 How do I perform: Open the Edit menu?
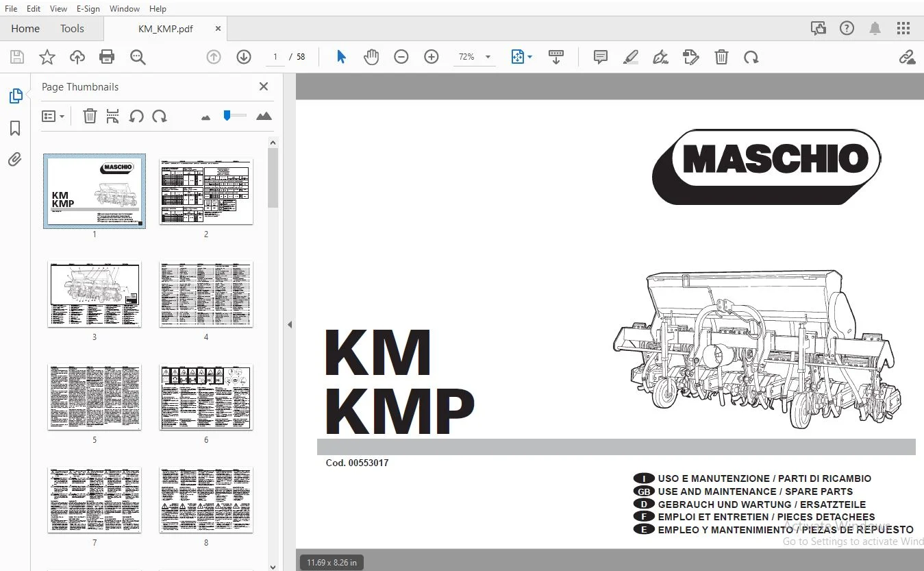coord(34,9)
